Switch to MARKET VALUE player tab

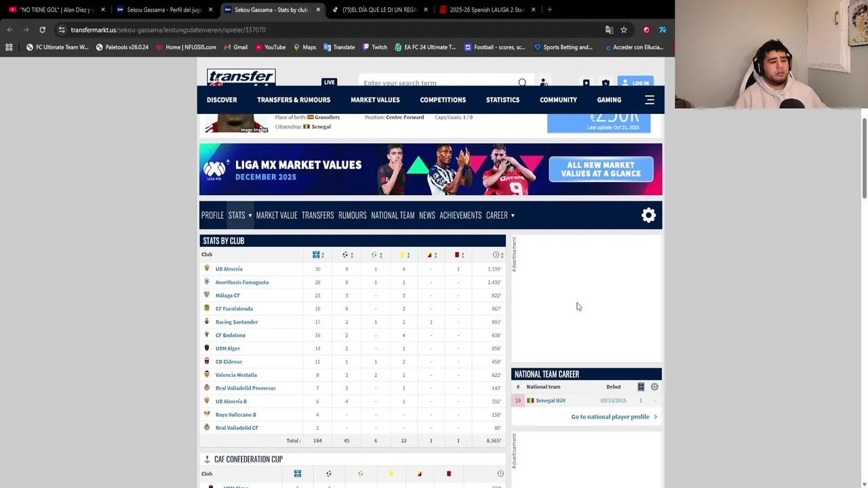[277, 216]
